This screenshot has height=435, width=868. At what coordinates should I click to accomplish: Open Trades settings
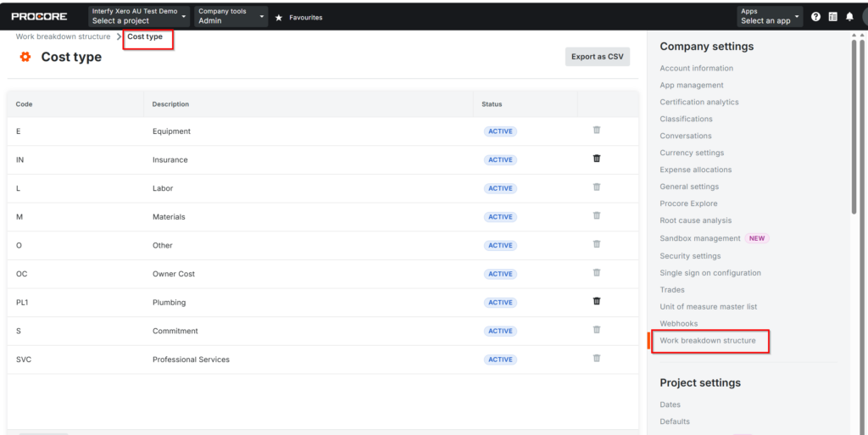[x=672, y=289]
